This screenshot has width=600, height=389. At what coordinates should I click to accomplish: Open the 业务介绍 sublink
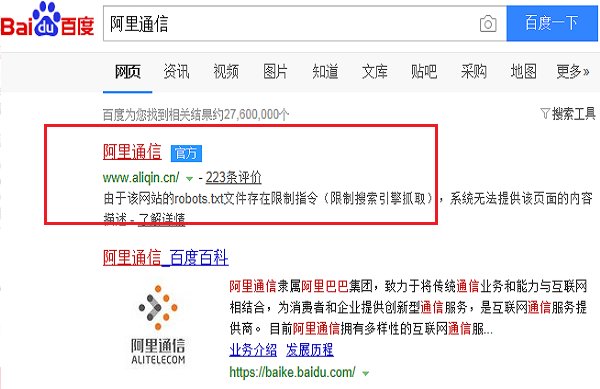click(x=253, y=350)
